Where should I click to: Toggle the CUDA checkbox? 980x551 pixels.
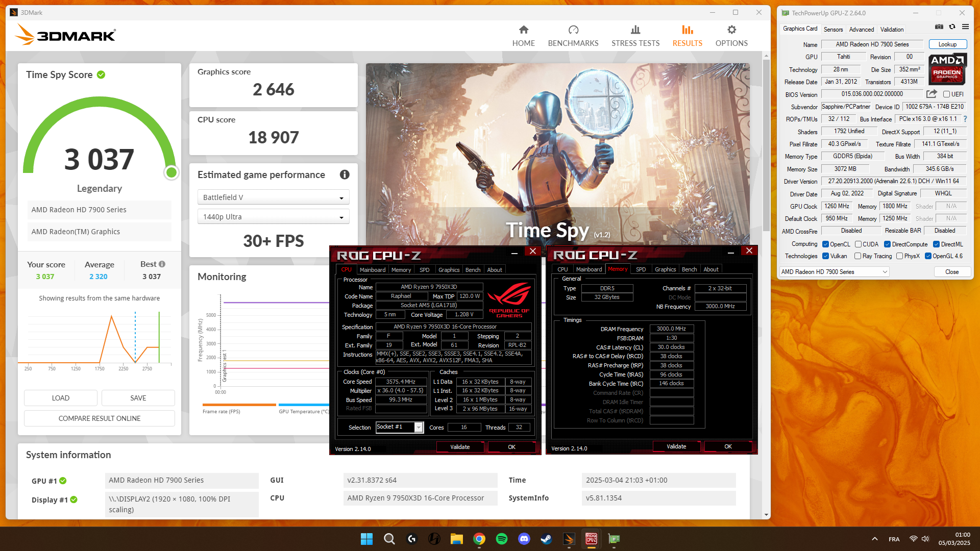858,244
